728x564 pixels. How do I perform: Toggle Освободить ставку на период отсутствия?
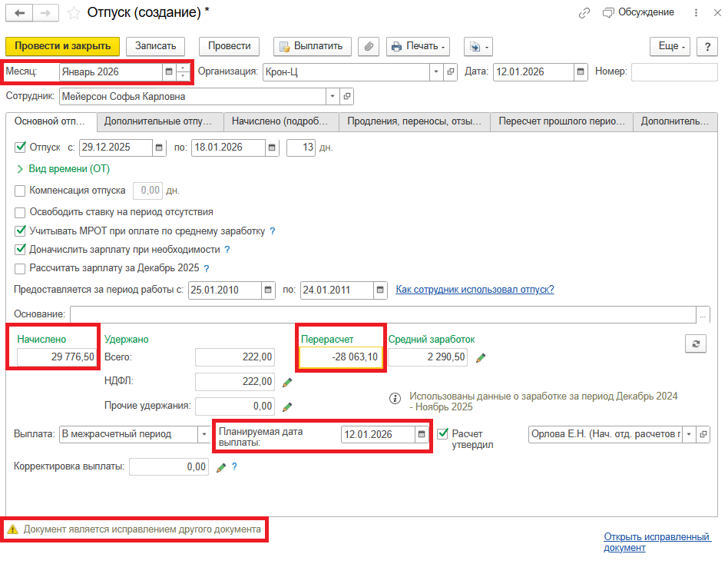click(21, 212)
